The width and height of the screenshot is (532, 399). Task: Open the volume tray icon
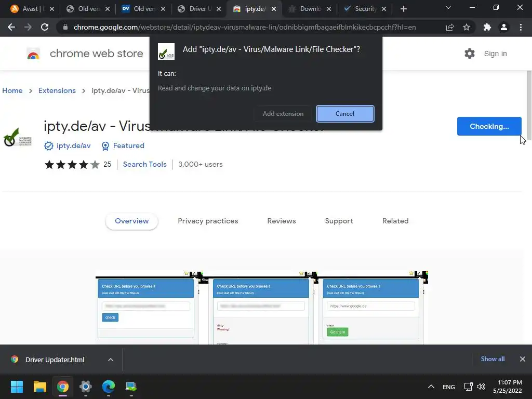(481, 387)
